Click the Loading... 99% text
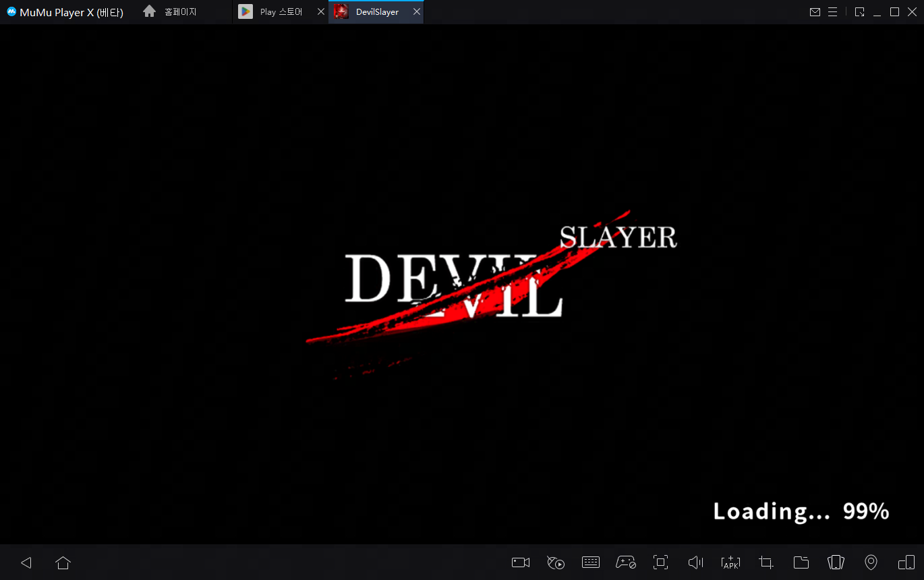 pos(801,511)
